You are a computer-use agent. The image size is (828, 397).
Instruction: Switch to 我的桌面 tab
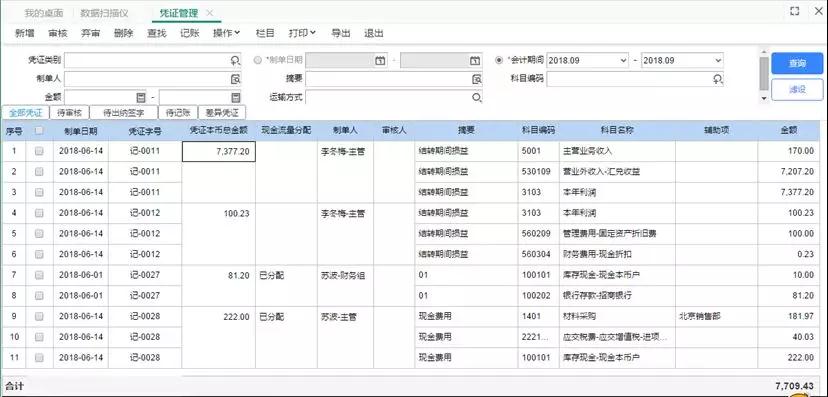[x=44, y=13]
